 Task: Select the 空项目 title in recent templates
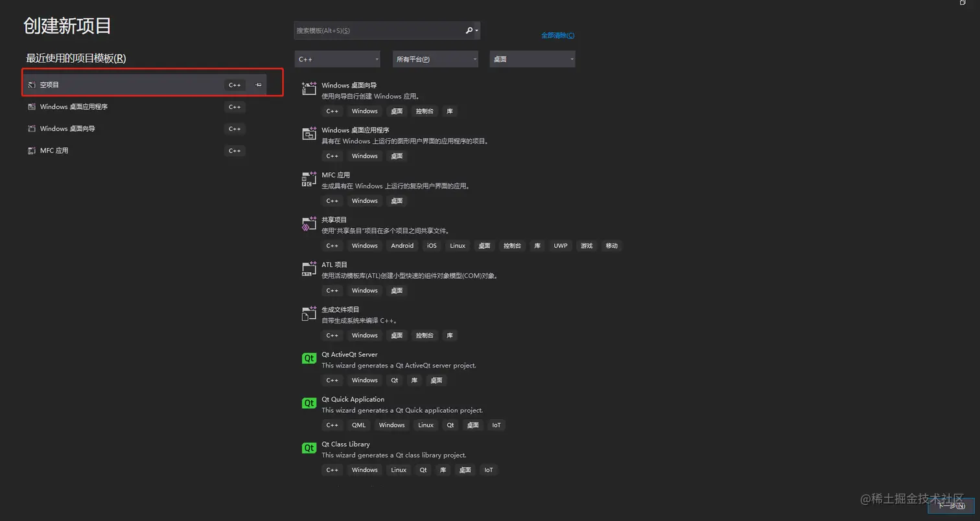tap(49, 85)
